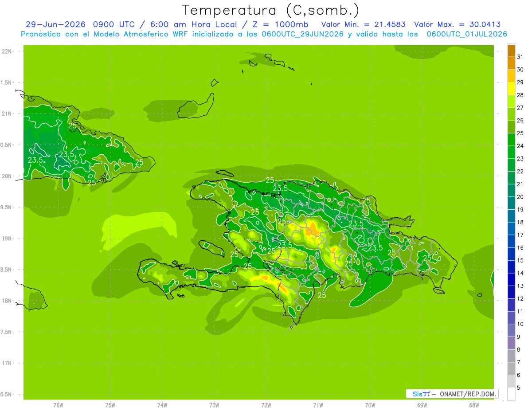Click the color bar label '31'
Viewport: 532px width, 411px height.
(x=520, y=57)
